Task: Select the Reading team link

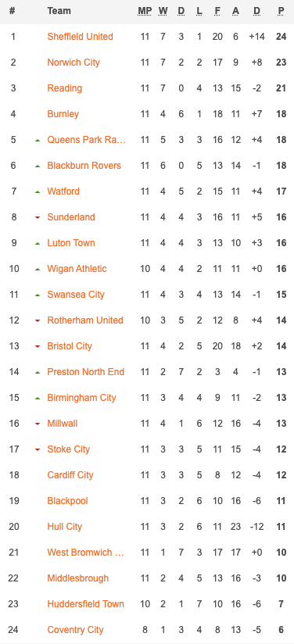Action: pyautogui.click(x=65, y=88)
